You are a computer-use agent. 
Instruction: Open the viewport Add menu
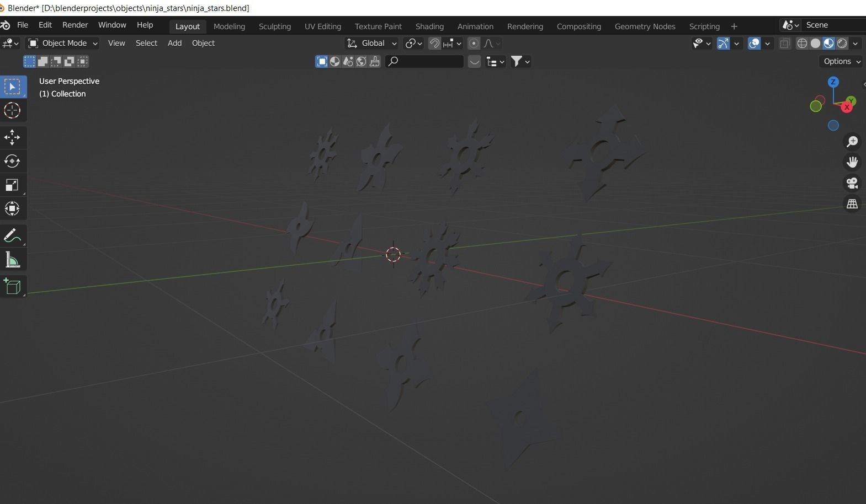174,43
